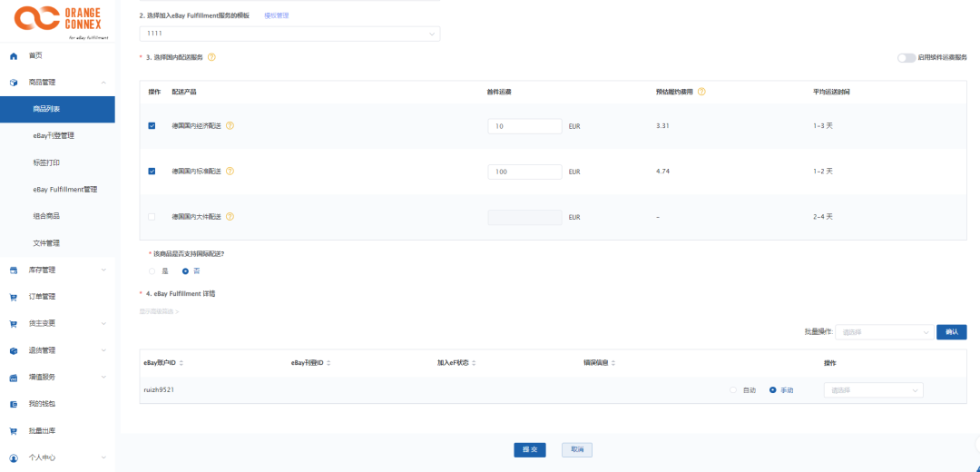Sort the table by 错误信息 column

[613, 363]
